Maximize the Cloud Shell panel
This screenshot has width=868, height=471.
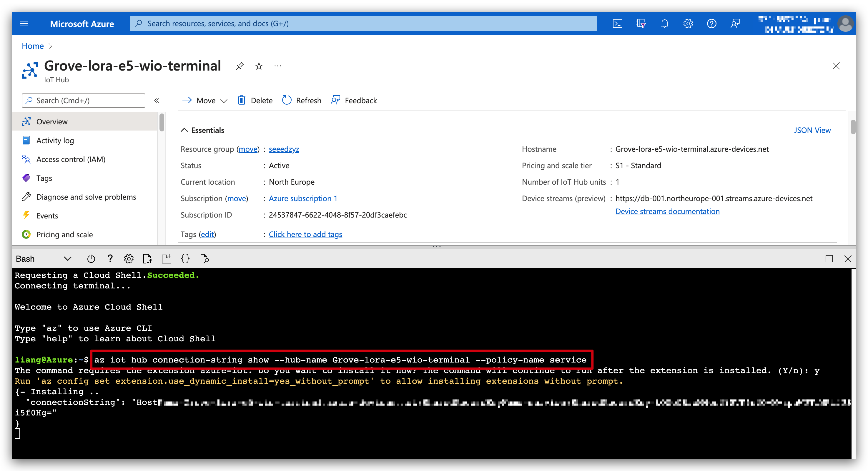829,258
